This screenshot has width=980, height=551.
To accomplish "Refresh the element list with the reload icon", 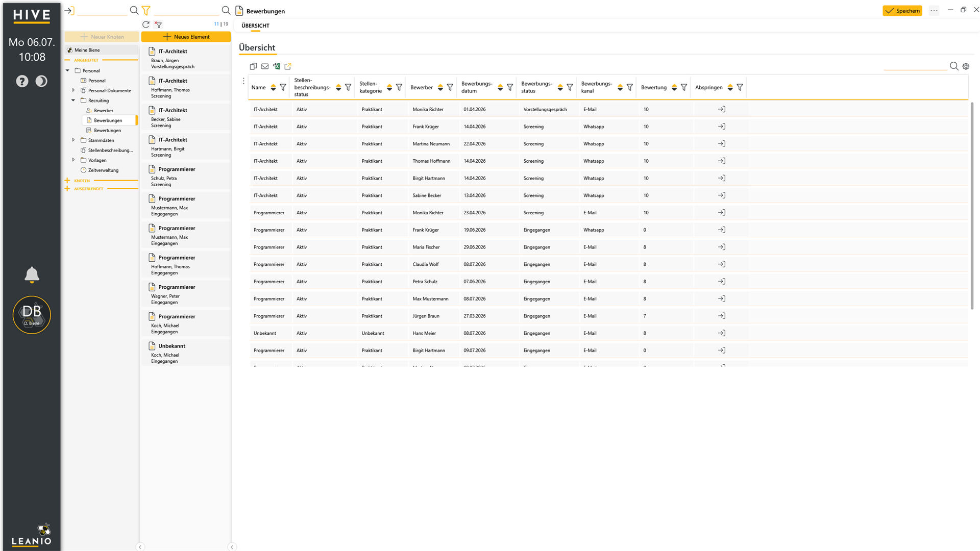I will [146, 24].
